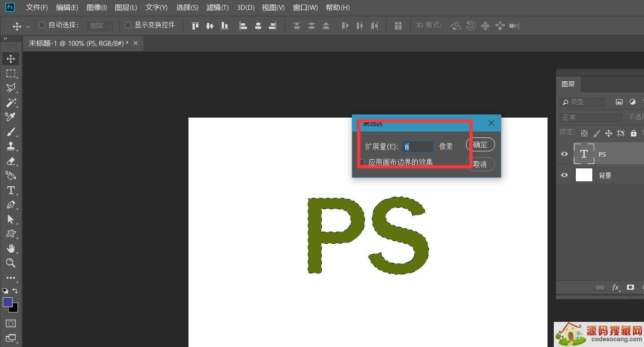Open the 正常 blend mode dropdown
The height and width of the screenshot is (347, 644).
coord(591,117)
